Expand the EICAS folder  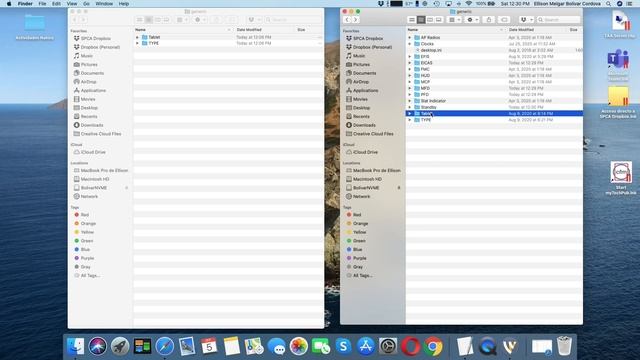[410, 63]
